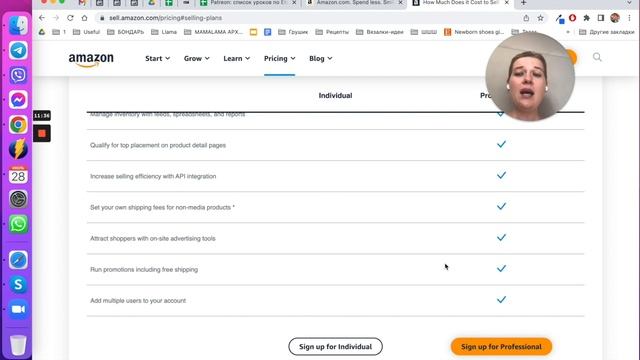This screenshot has height=360, width=640.
Task: Open Messenger in the dock
Action: 18,100
